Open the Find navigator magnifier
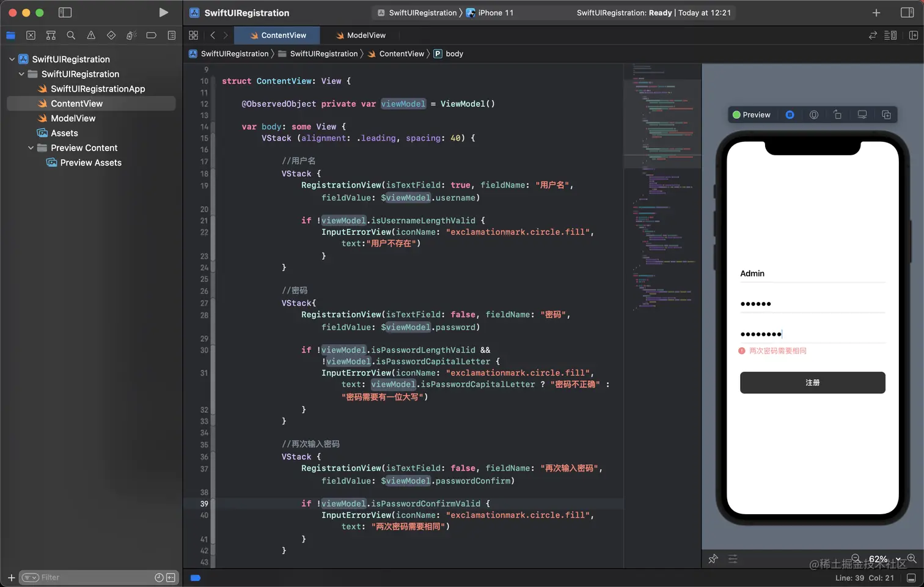924x587 pixels. 71,35
